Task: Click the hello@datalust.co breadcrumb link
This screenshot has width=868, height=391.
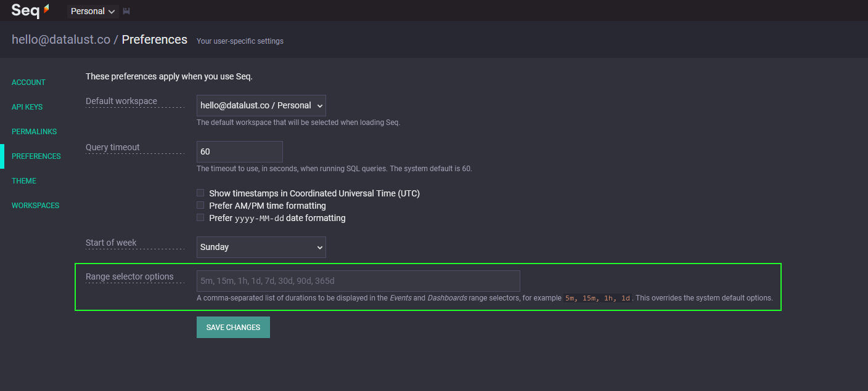Action: (x=61, y=39)
